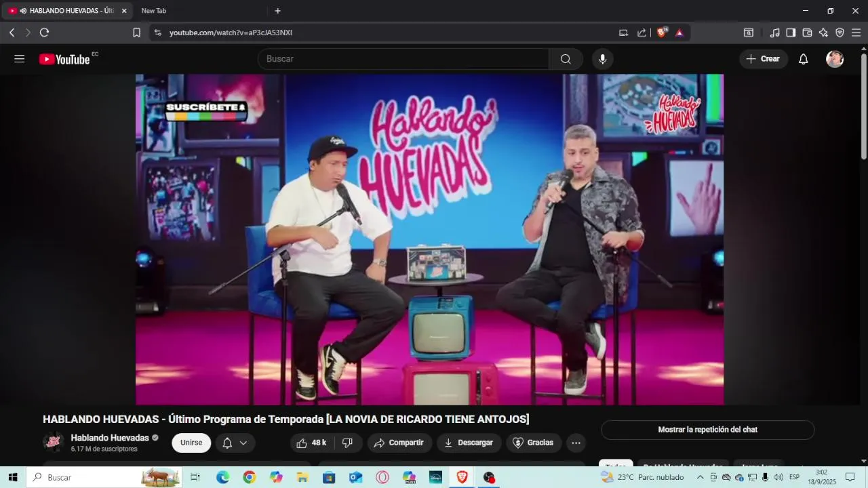Image resolution: width=868 pixels, height=488 pixels.
Task: Toggle the browser sidebar panel
Action: 791,33
